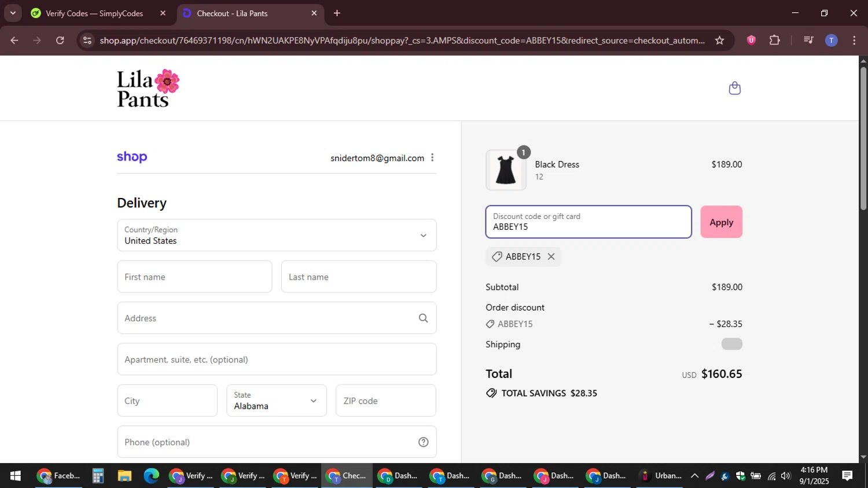Click the Checkout taskbar Chrome window
Screen dimensions: 868x488
coord(347,476)
